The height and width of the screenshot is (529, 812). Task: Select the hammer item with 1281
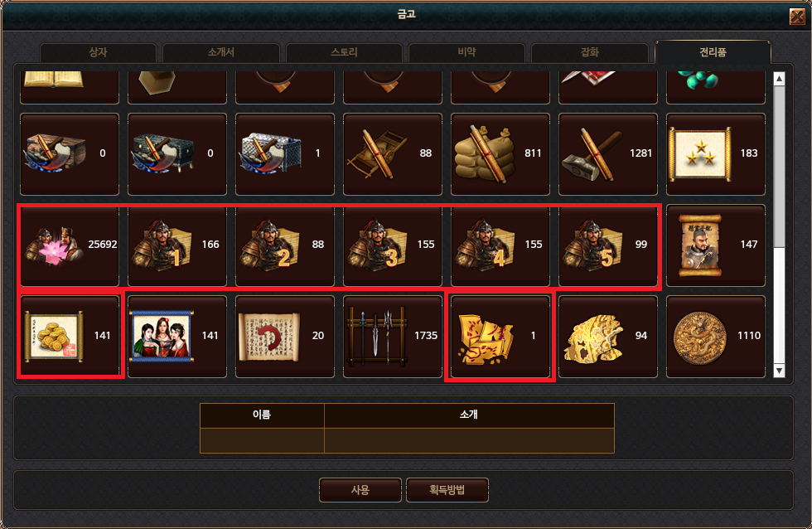(x=608, y=154)
